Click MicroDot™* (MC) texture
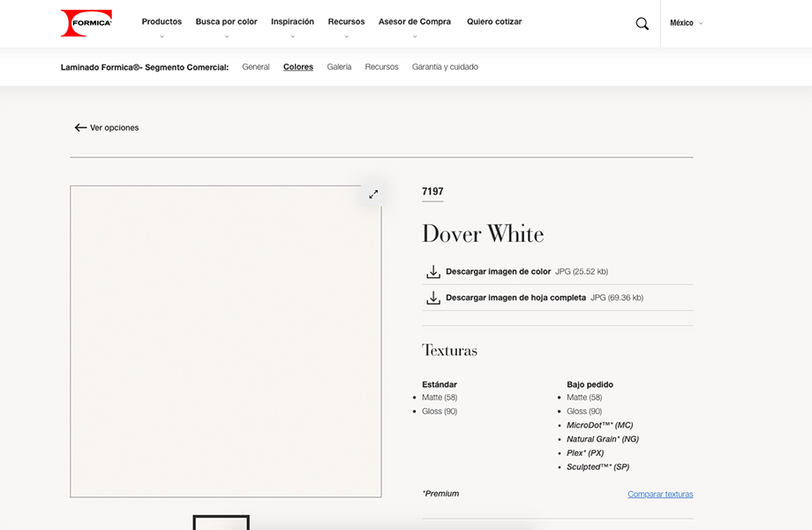 pos(599,426)
